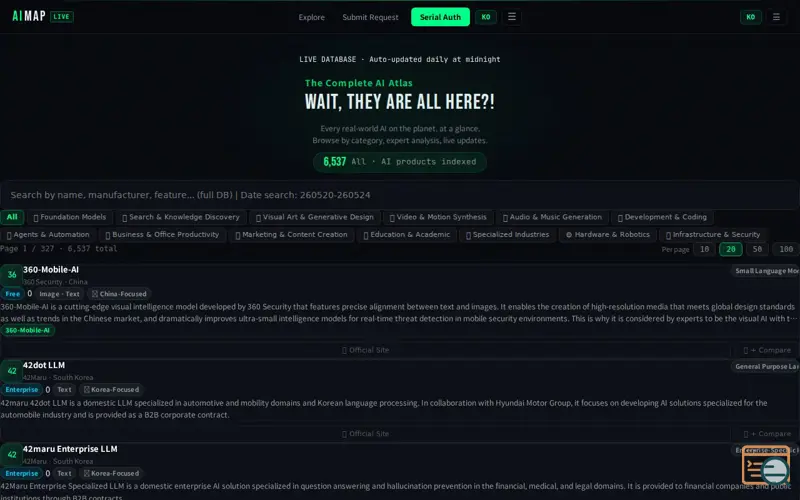Open the 42dot LLM product title
The width and height of the screenshot is (800, 500).
[x=44, y=365]
